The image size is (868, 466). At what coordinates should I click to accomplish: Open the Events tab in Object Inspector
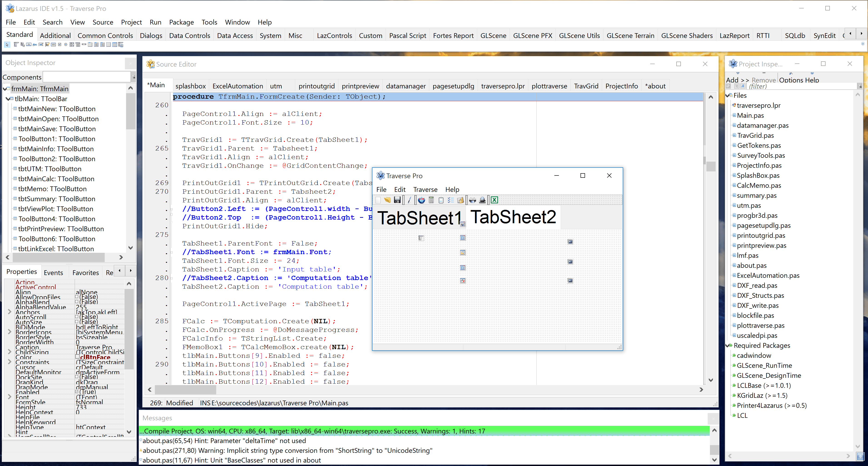tap(53, 273)
